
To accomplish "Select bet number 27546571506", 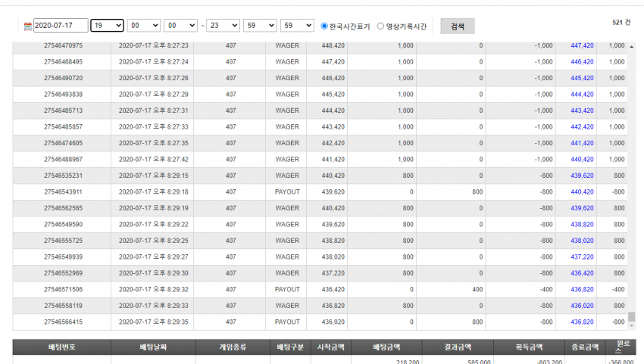I will pos(63,290).
